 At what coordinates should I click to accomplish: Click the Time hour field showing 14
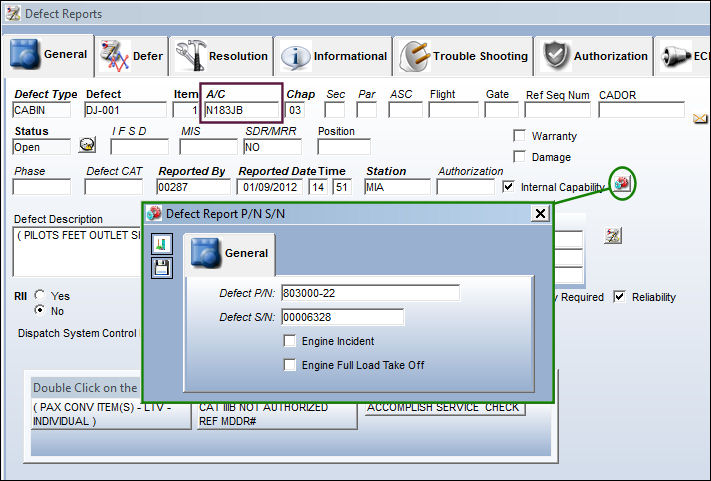coord(318,187)
